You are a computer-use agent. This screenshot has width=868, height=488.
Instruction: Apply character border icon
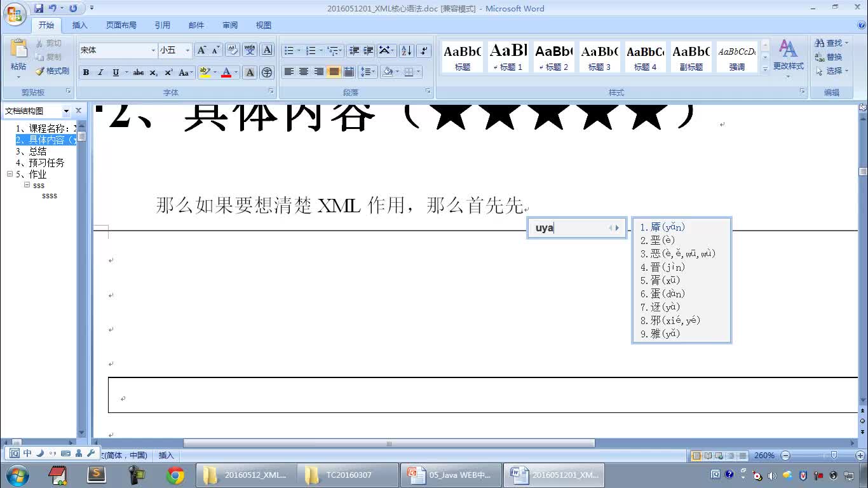coord(268,50)
